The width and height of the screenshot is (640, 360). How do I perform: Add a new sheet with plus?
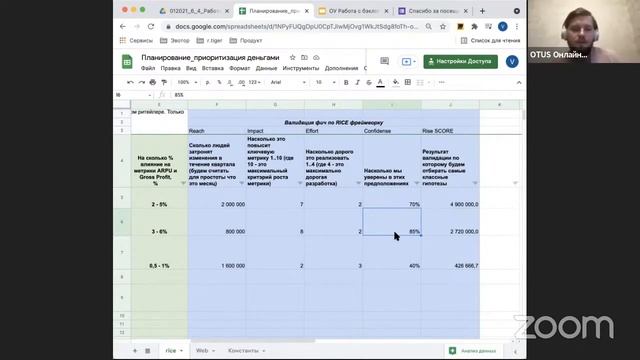point(135,351)
